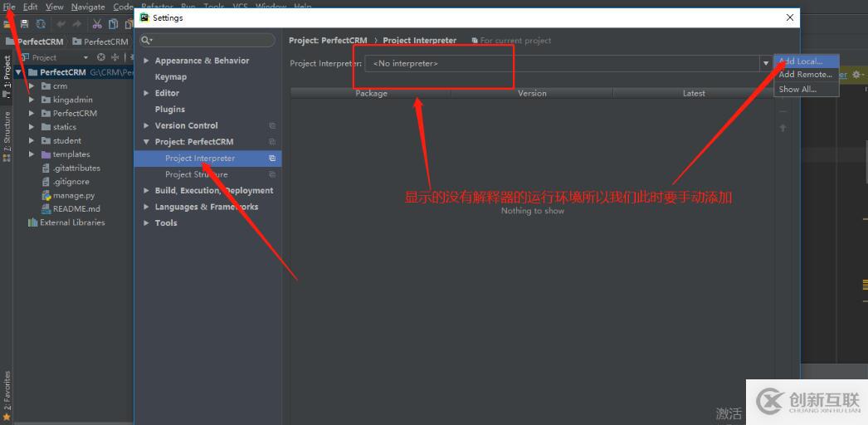Open the File menu
This screenshot has height=425, width=868.
[x=9, y=7]
